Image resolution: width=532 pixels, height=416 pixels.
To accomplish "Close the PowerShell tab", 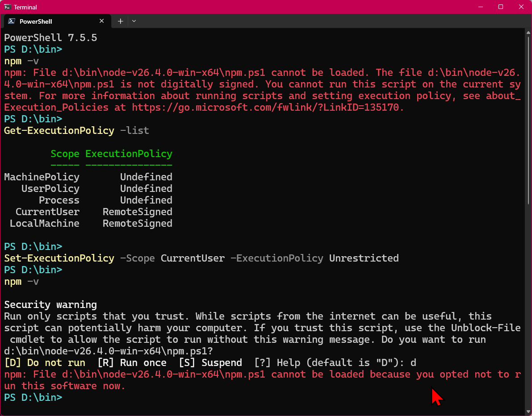I will pos(101,21).
